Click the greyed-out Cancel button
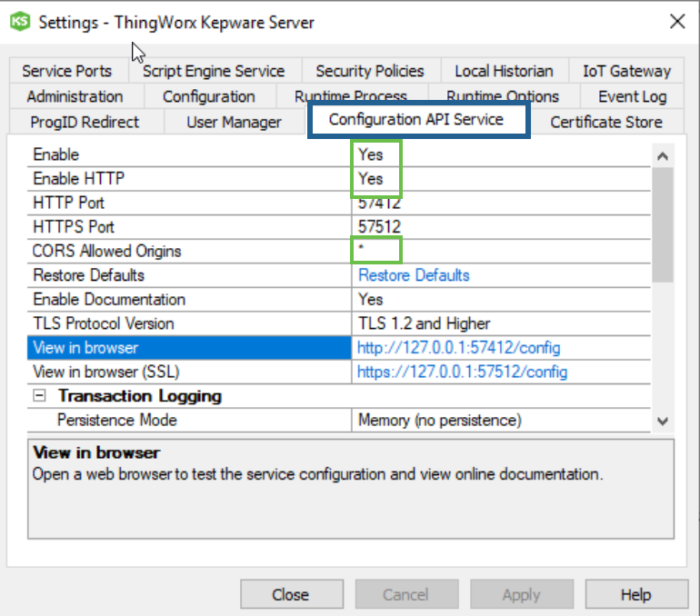 click(x=406, y=594)
